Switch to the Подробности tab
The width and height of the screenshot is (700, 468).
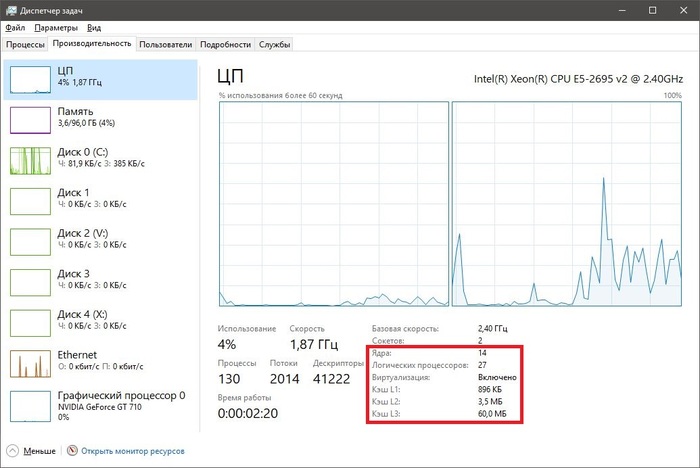click(225, 45)
